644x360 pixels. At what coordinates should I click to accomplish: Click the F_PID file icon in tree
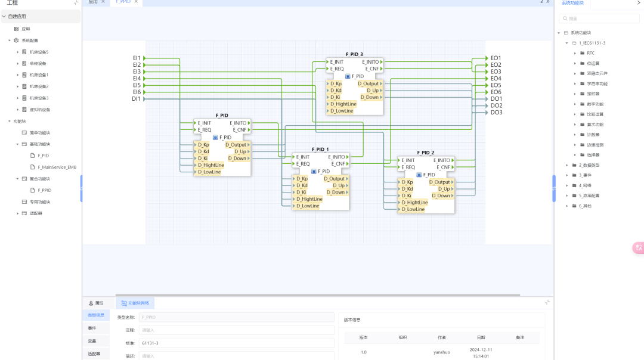click(x=33, y=156)
